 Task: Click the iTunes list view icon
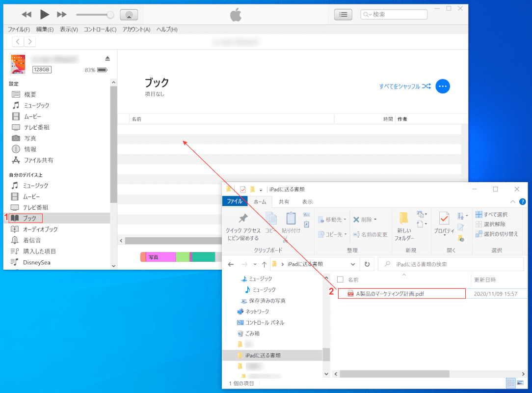(x=343, y=15)
